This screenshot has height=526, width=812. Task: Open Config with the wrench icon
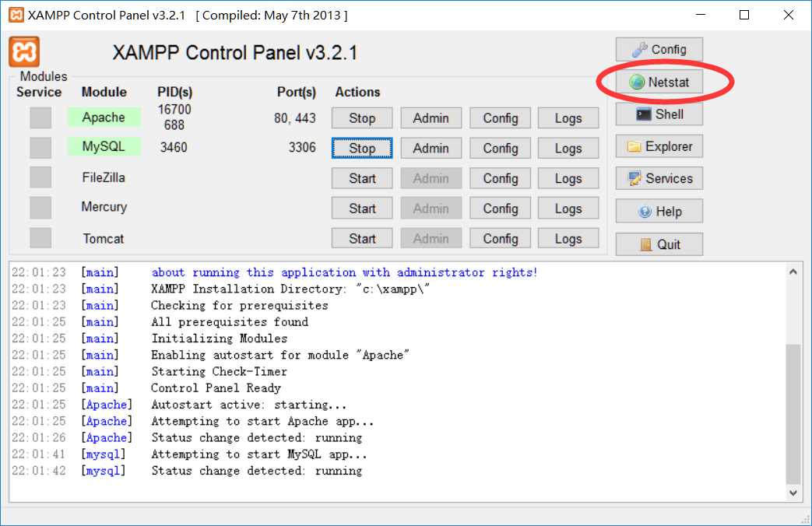659,50
